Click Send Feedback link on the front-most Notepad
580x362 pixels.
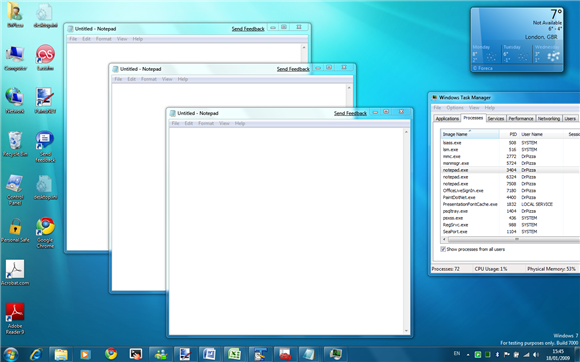350,113
